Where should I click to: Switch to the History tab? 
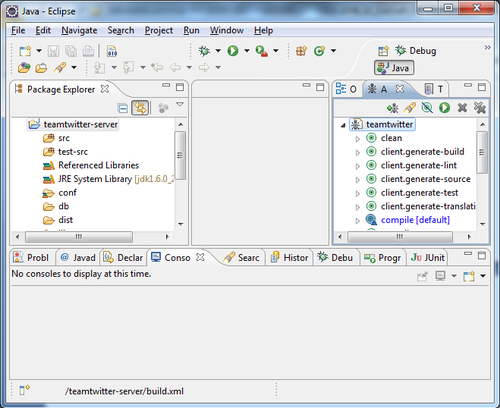click(x=289, y=258)
